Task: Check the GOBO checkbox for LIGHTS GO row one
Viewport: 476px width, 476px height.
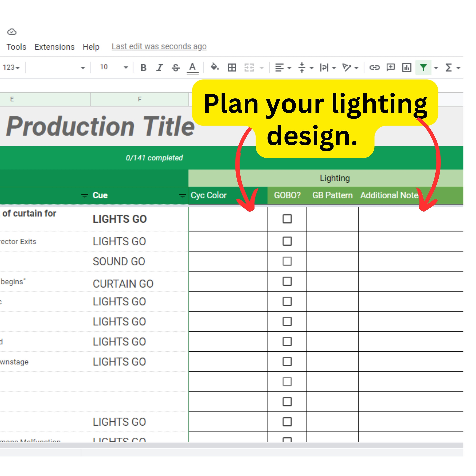Action: click(x=287, y=219)
